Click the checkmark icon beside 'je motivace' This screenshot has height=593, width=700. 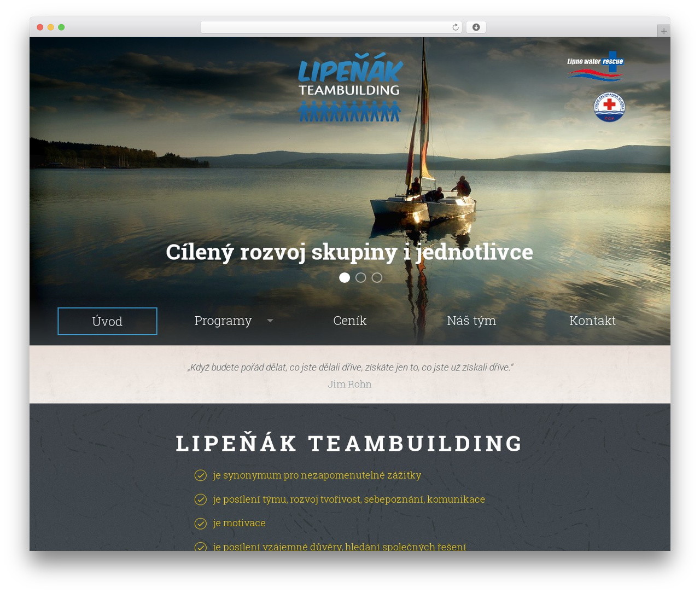(201, 523)
